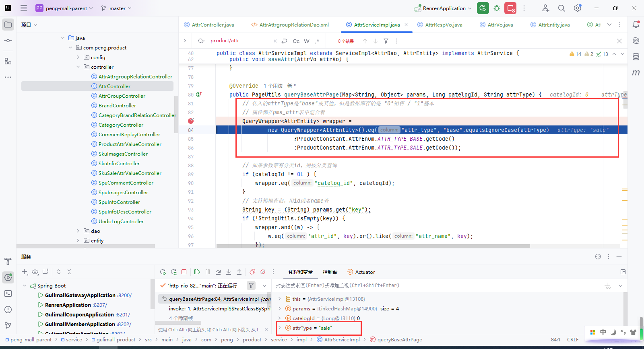Toggle the breakpoint on line 83

(x=191, y=121)
